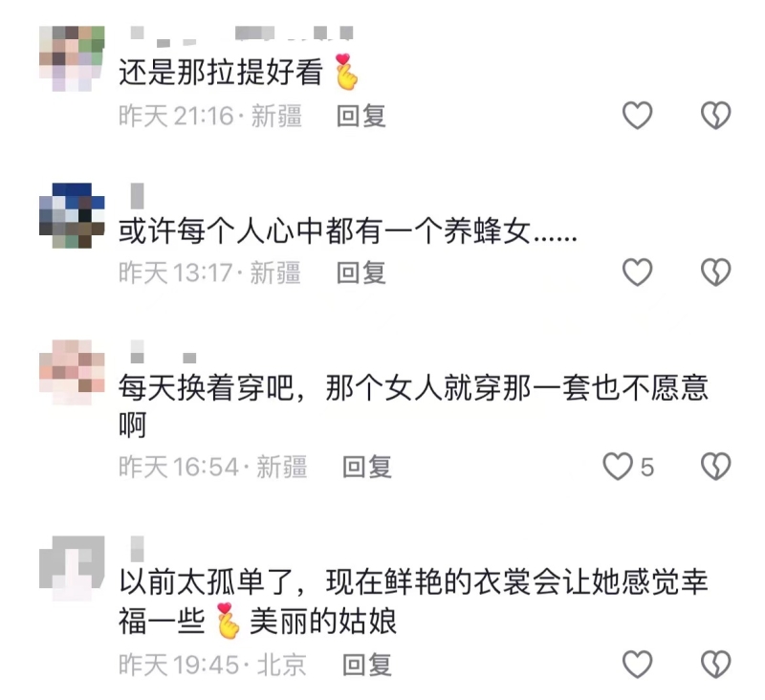Open avatar of the 养蜂女 commenter
The width and height of the screenshot is (765, 700).
click(x=72, y=215)
